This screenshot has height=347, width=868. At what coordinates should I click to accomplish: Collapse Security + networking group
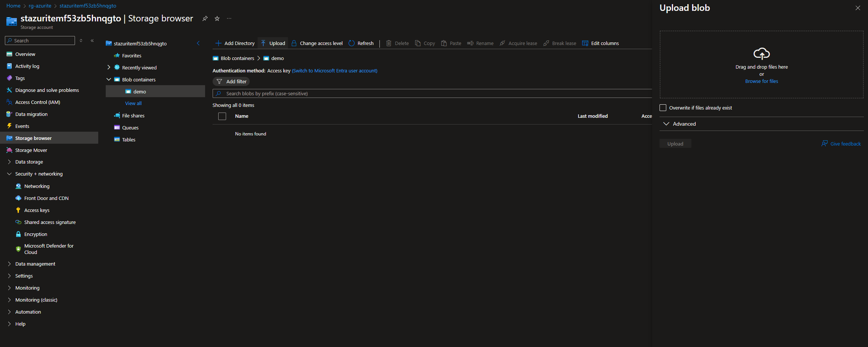(9, 174)
